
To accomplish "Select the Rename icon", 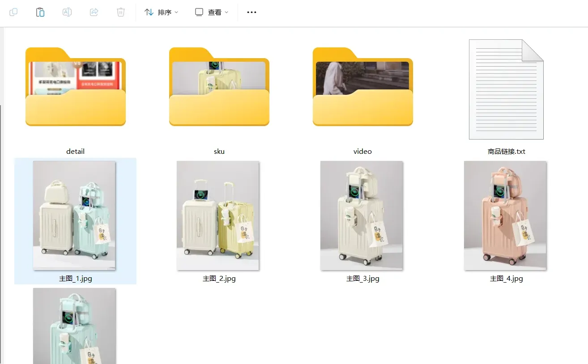I will coord(67,12).
